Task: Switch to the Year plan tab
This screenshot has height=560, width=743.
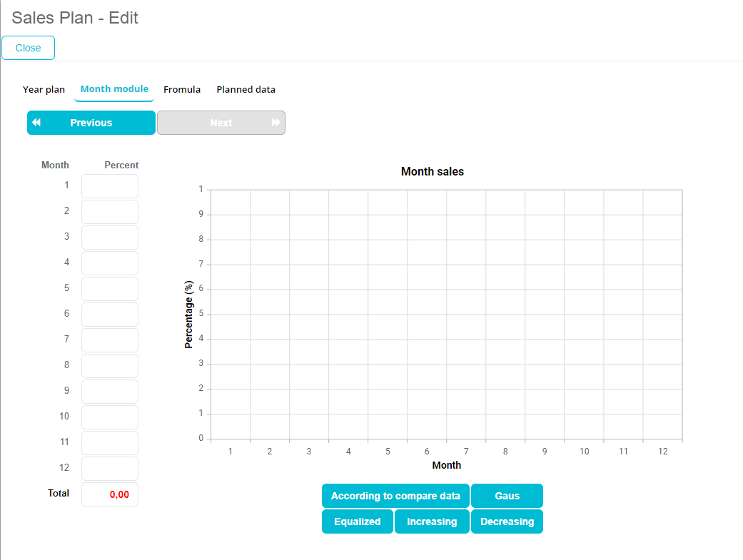Action: pyautogui.click(x=44, y=90)
